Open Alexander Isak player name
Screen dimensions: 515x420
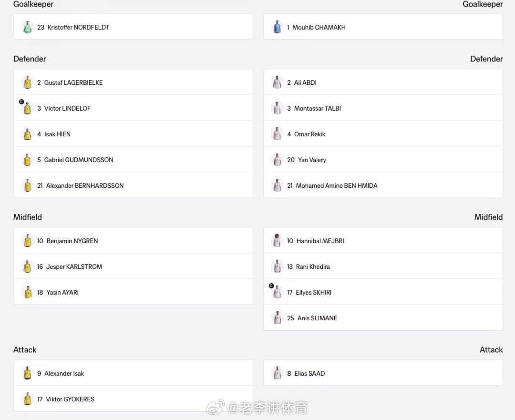tap(64, 373)
